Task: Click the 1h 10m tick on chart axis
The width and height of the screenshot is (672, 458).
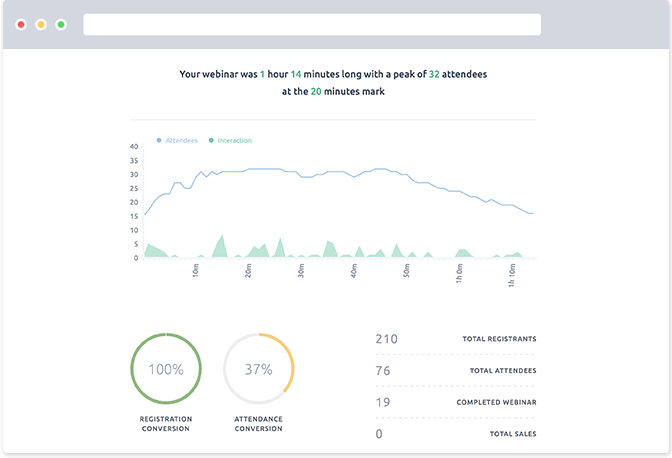Action: (512, 275)
